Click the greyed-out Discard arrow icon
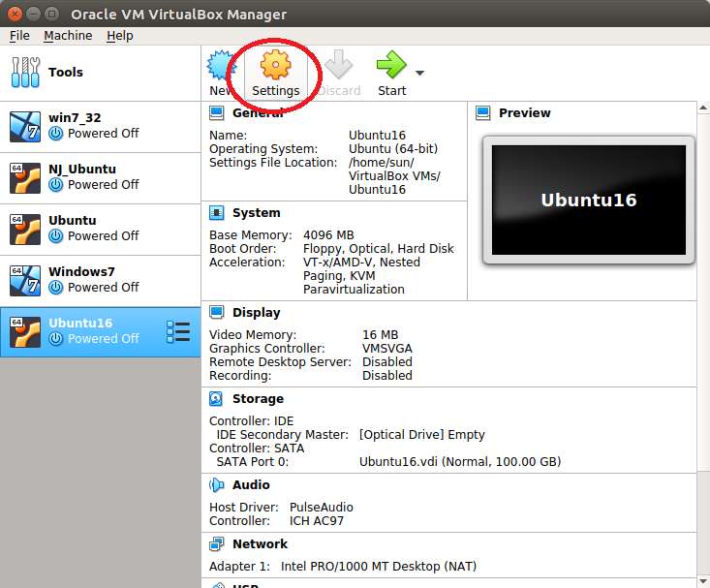Screen dimensions: 710x588 [x=338, y=64]
